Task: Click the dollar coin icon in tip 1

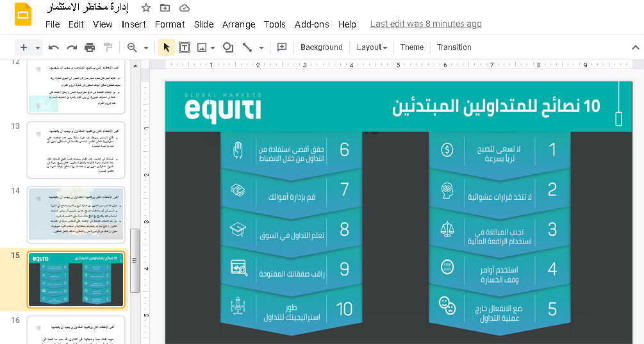Action: click(447, 150)
